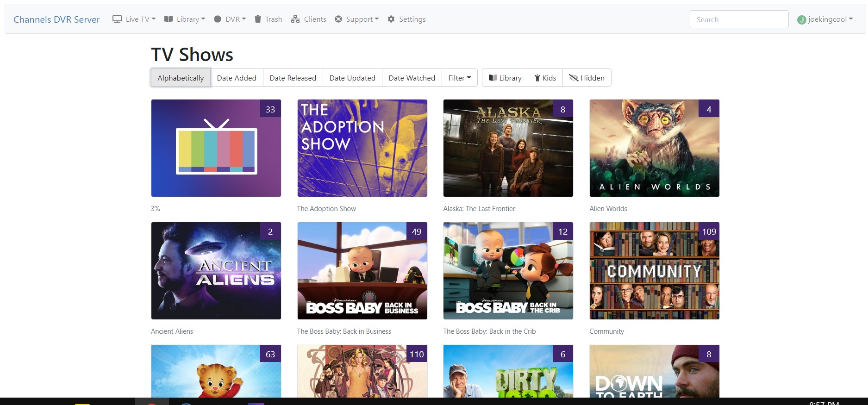This screenshot has height=405, width=868.
Task: Sort shows by Date Added
Action: click(x=237, y=78)
